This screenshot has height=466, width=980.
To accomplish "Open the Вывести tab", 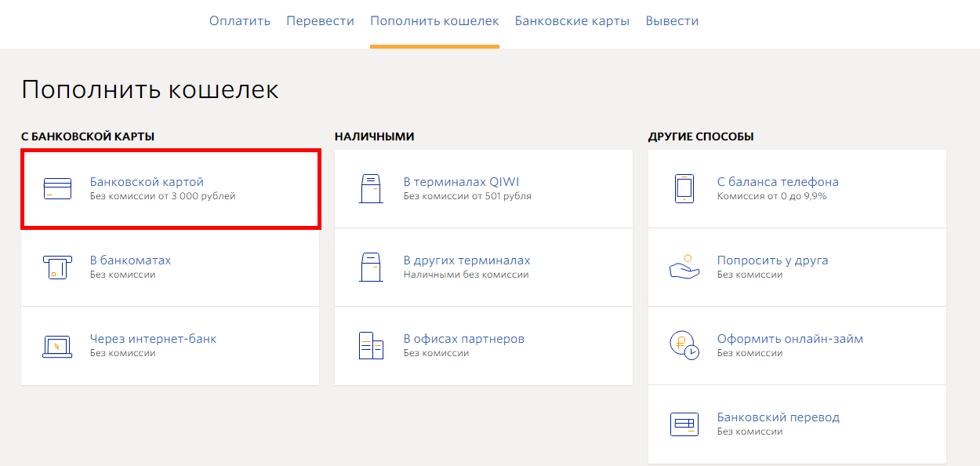I will [x=672, y=21].
